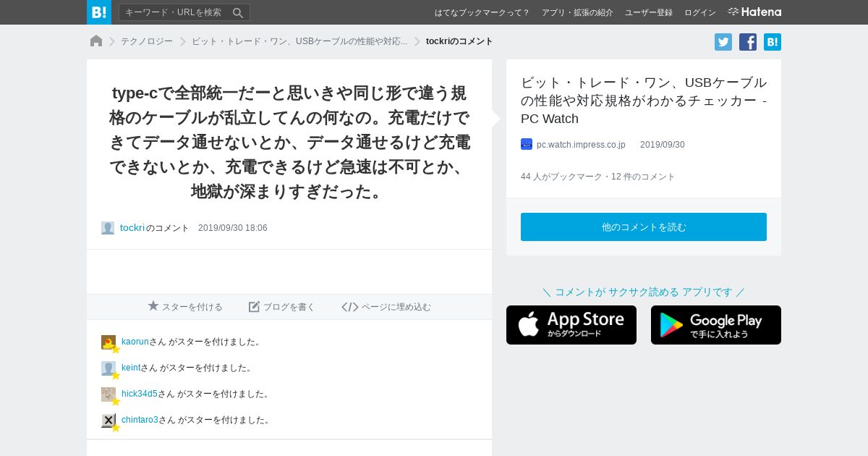This screenshot has width=868, height=456.
Task: Click keint's avatar icon
Action: pos(109,368)
